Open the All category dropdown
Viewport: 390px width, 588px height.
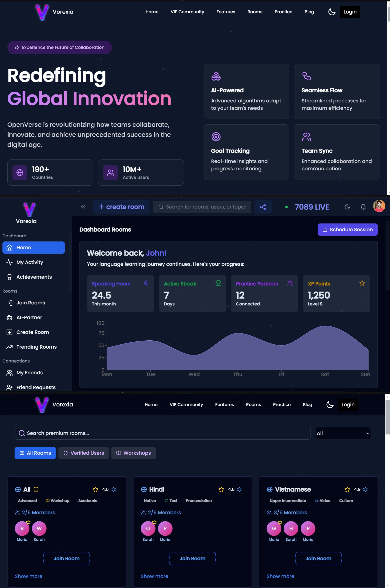tap(343, 433)
